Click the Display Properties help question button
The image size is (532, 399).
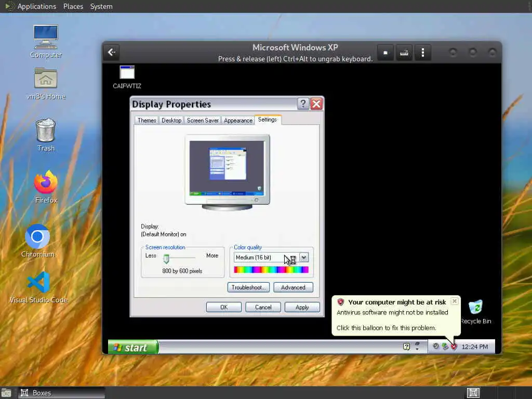[303, 104]
